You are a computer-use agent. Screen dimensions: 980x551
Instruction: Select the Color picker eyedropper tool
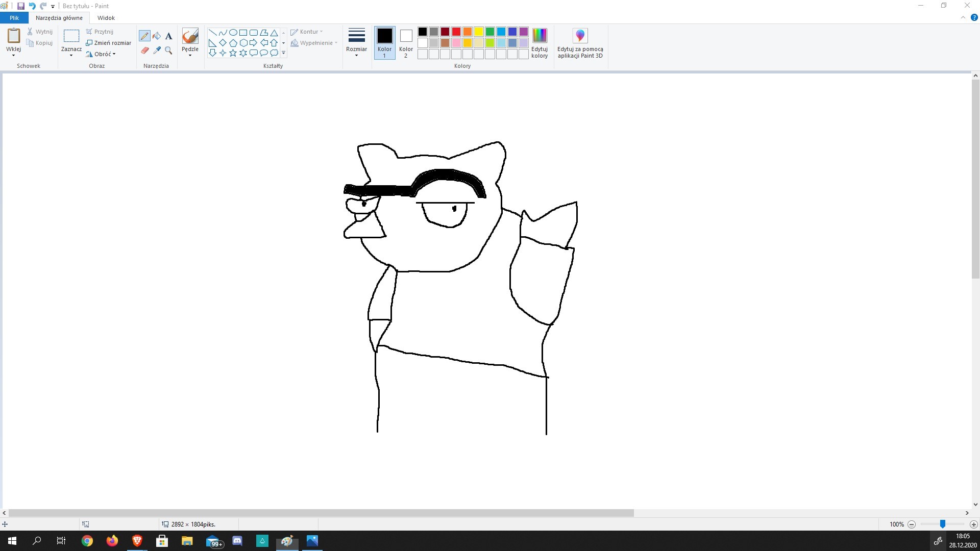coord(157,50)
